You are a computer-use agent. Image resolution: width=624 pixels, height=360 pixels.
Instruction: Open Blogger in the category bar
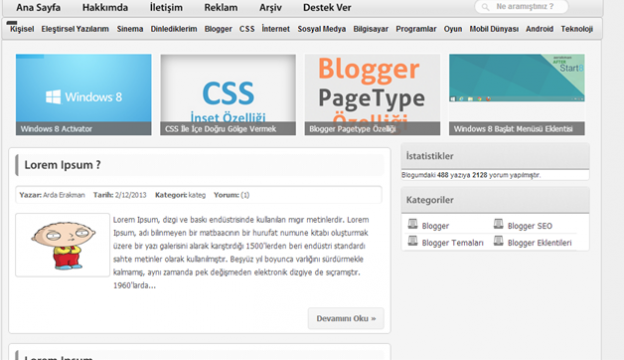[x=218, y=29]
